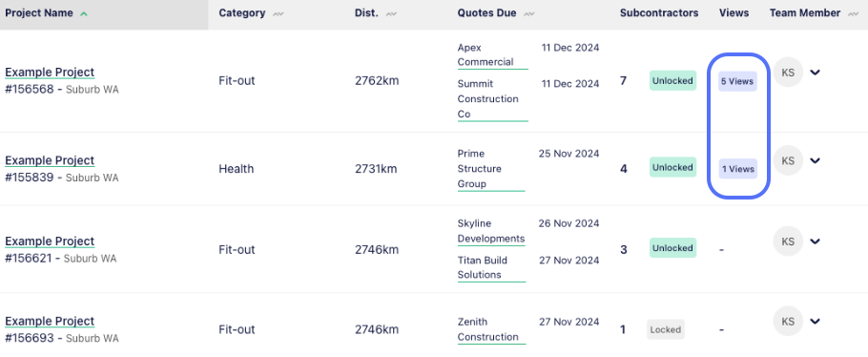Click the Category column sort icon
868x357 pixels.
(278, 14)
